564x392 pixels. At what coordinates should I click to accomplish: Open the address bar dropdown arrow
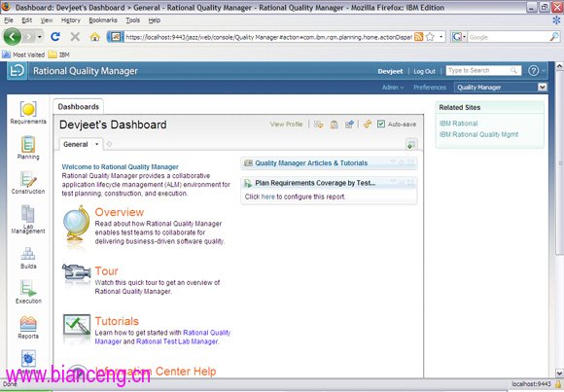441,37
